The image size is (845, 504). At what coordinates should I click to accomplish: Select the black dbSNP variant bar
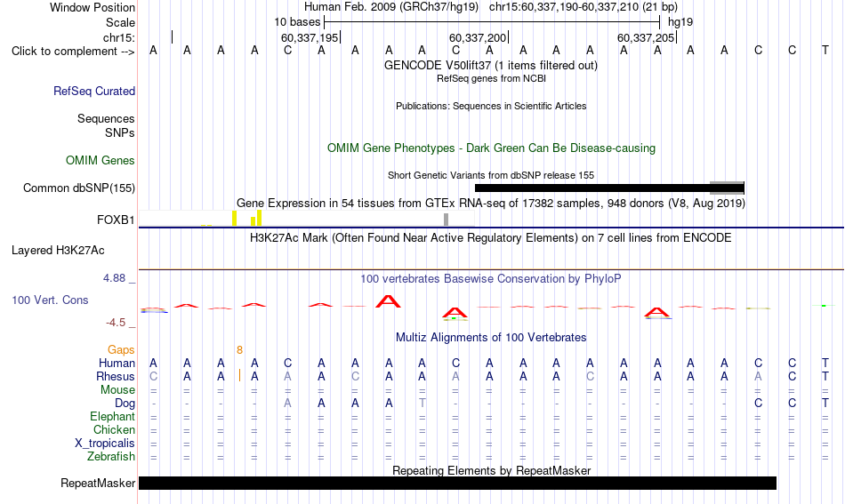click(x=609, y=188)
